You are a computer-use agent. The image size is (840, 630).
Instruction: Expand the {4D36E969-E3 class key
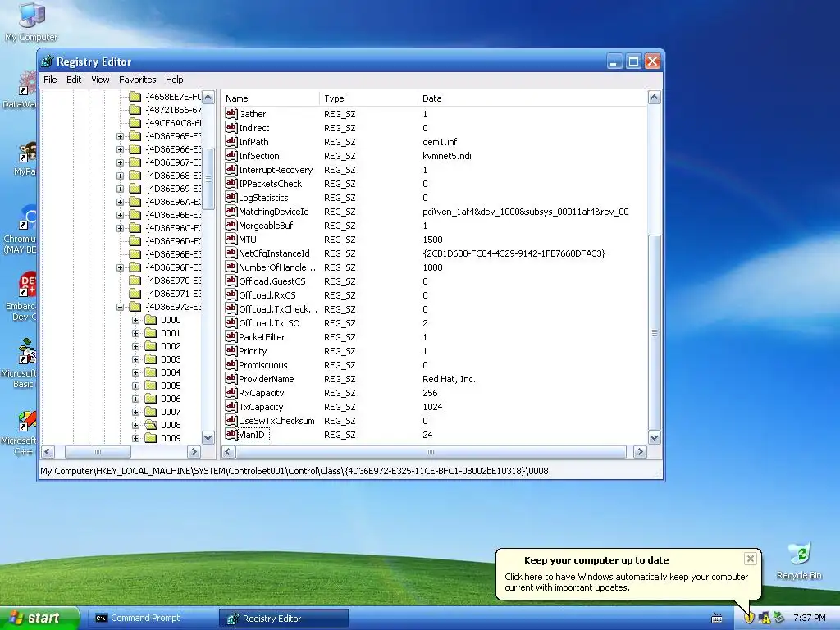click(120, 189)
